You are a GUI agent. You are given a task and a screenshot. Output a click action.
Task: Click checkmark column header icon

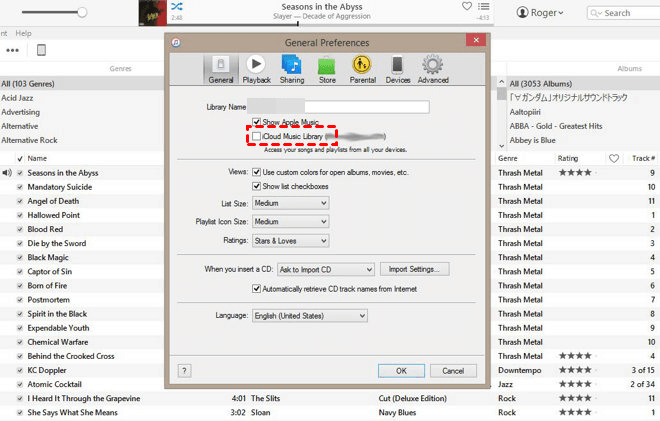[20, 159]
